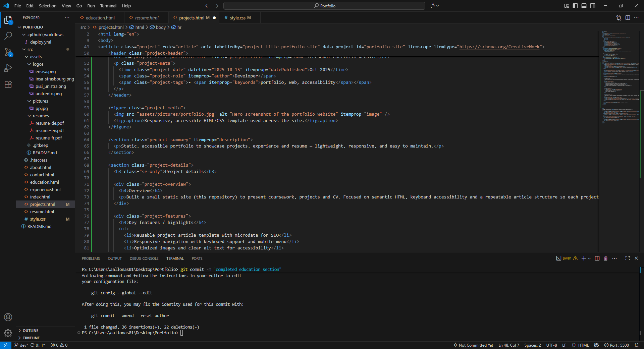Click the Accounts icon
This screenshot has height=349, width=644.
[8, 317]
